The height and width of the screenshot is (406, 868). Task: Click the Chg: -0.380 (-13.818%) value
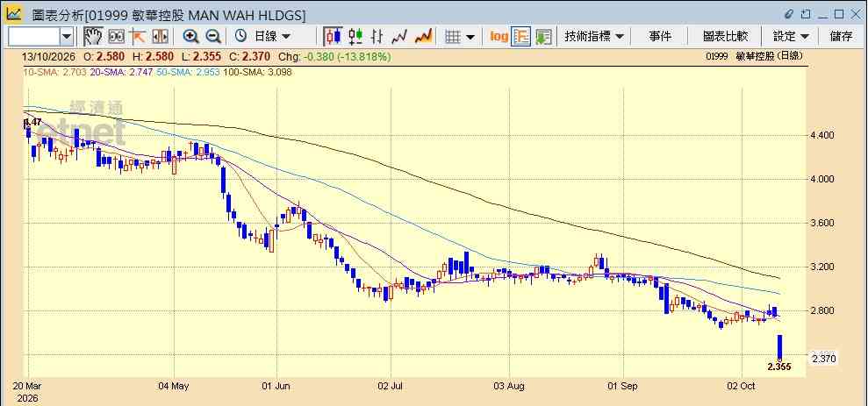tap(334, 57)
